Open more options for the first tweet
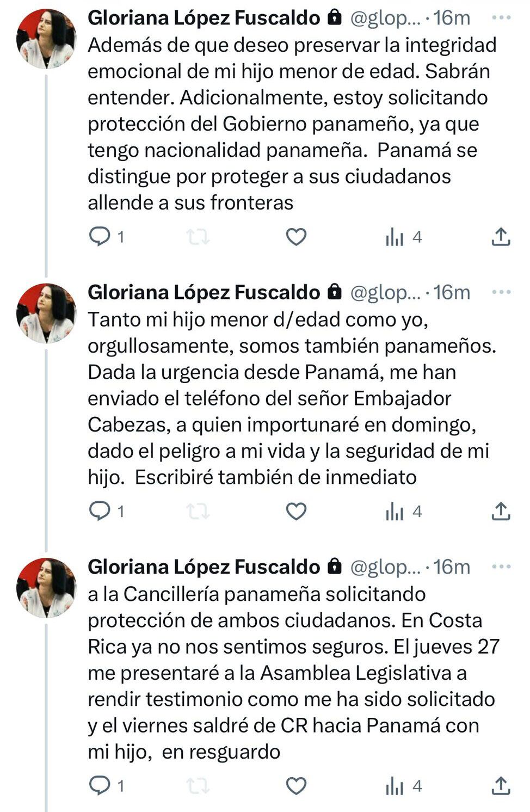The height and width of the screenshot is (812, 530). 501,18
